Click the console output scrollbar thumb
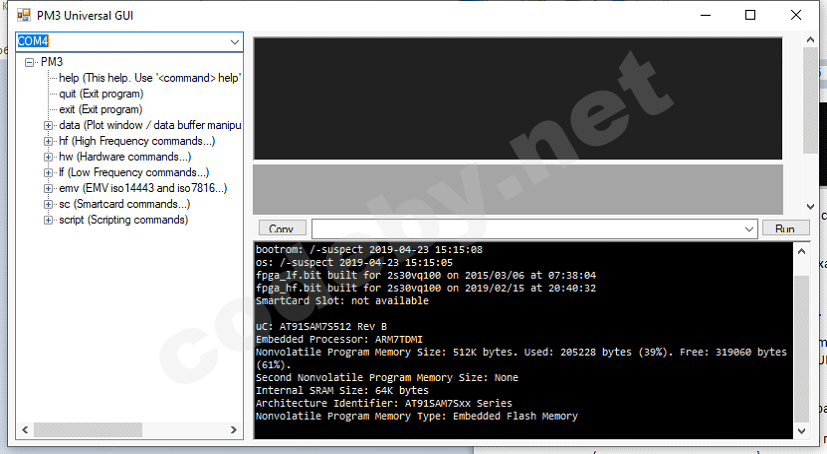This screenshot has height=454, width=827. (801, 349)
